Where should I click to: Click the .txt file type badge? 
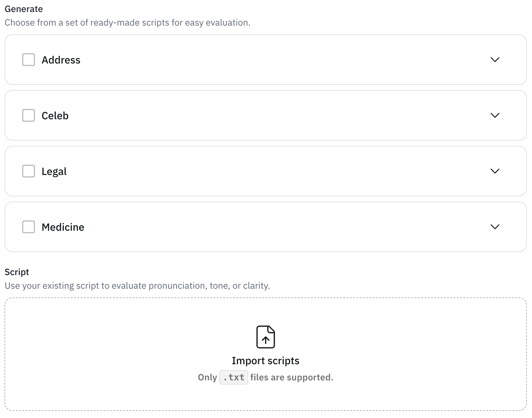[234, 377]
